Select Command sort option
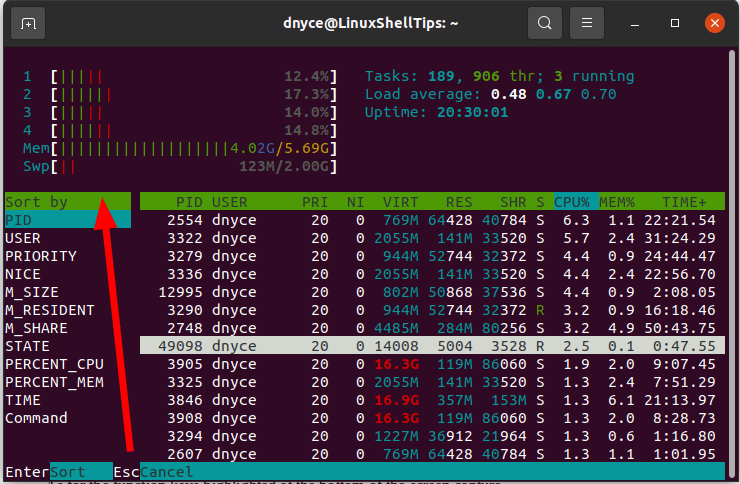The height and width of the screenshot is (484, 740). [68, 418]
